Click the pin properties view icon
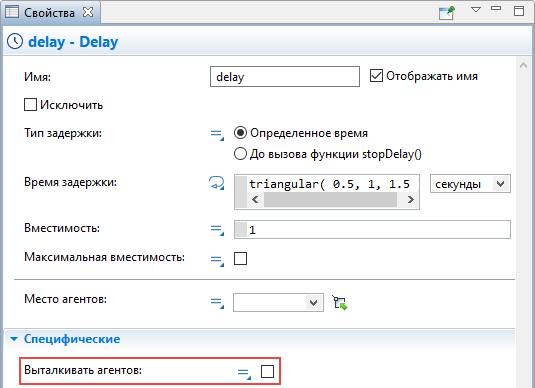The image size is (535, 388). [x=446, y=13]
